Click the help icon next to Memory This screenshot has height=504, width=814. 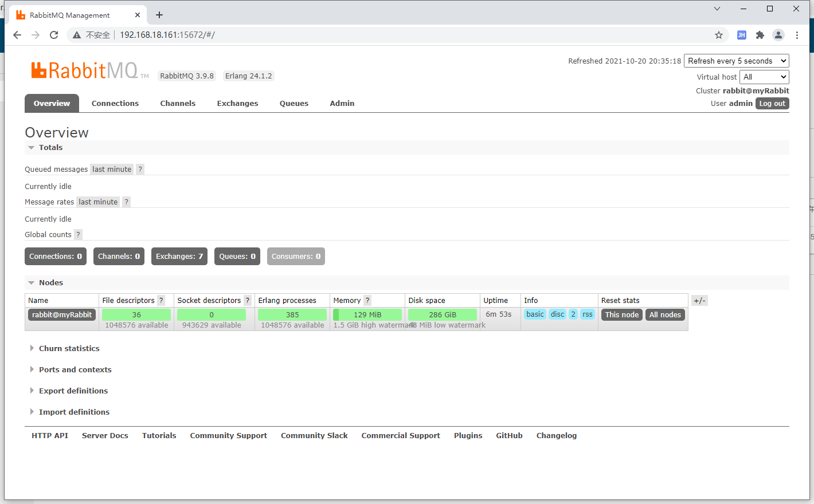pyautogui.click(x=367, y=301)
